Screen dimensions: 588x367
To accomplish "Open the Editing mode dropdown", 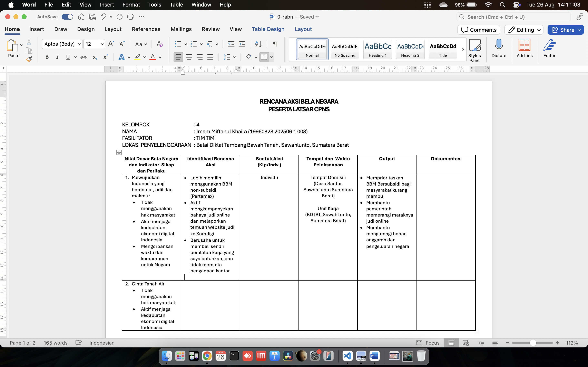I will tap(524, 30).
